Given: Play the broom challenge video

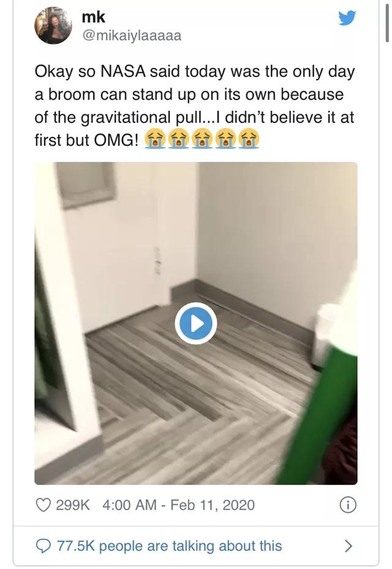Looking at the screenshot, I should [196, 323].
